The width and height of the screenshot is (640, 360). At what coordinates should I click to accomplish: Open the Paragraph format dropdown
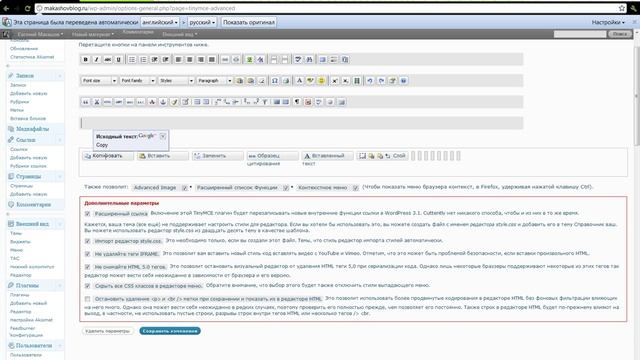pos(214,81)
